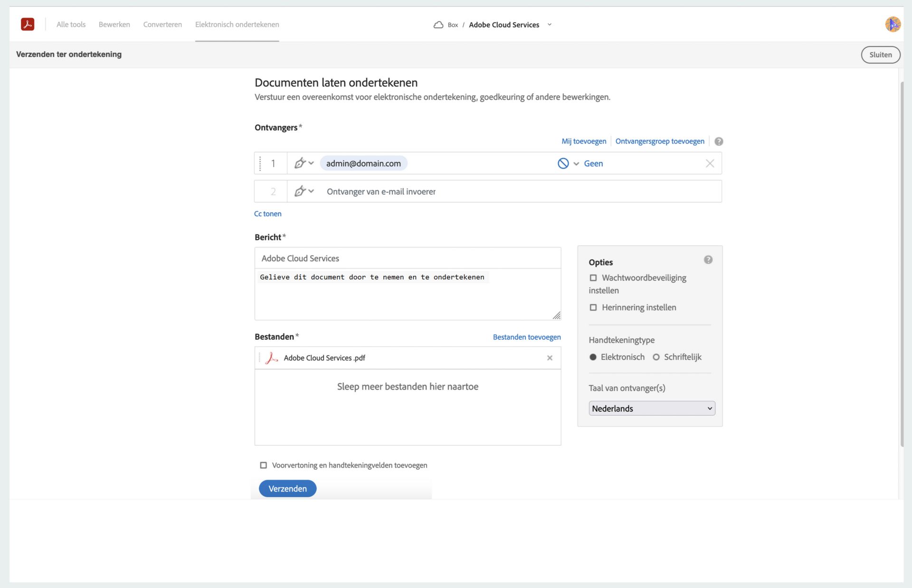The height and width of the screenshot is (588, 912).
Task: Click the remove X icon for recipient 1
Action: coord(710,163)
